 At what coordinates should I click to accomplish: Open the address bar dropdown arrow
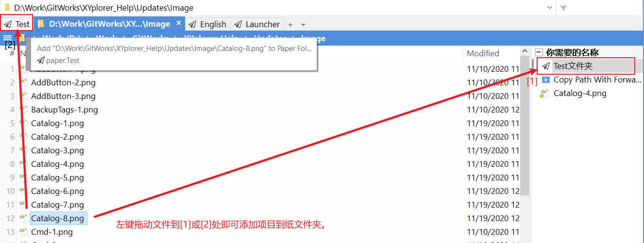(x=549, y=8)
